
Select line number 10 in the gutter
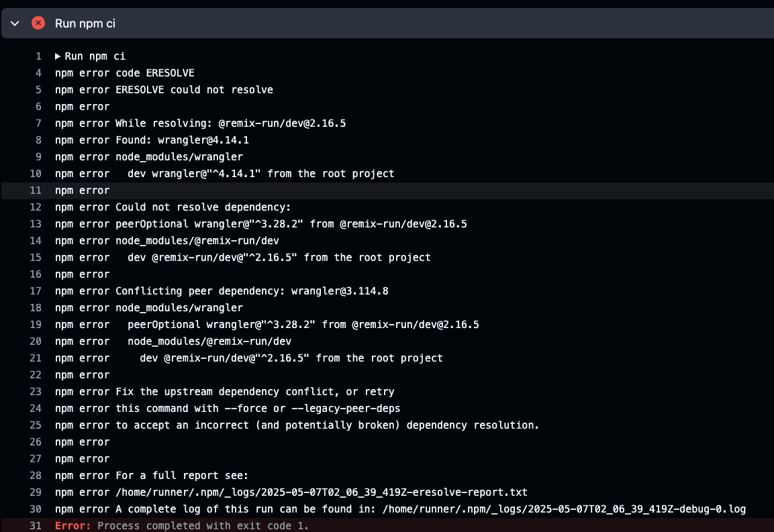coord(36,174)
